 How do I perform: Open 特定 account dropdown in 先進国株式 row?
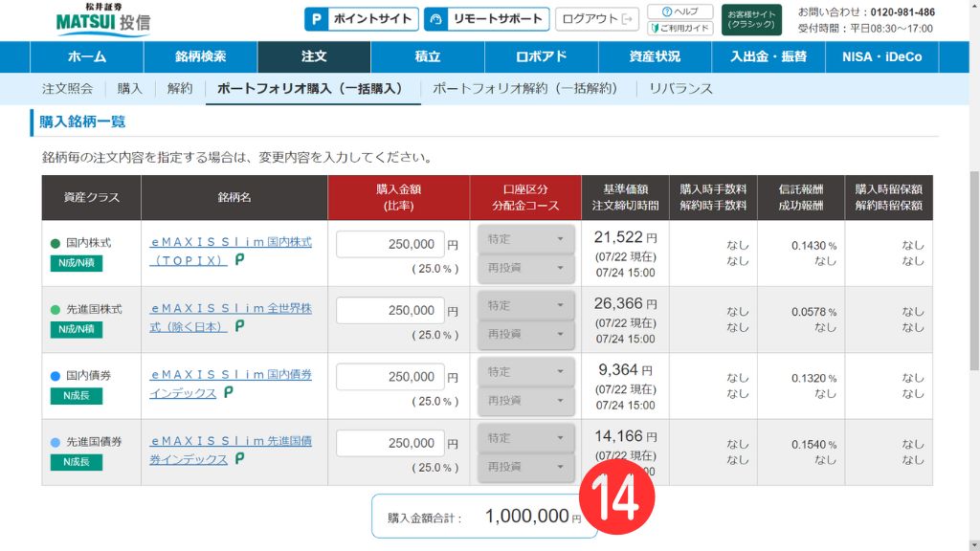pos(525,305)
